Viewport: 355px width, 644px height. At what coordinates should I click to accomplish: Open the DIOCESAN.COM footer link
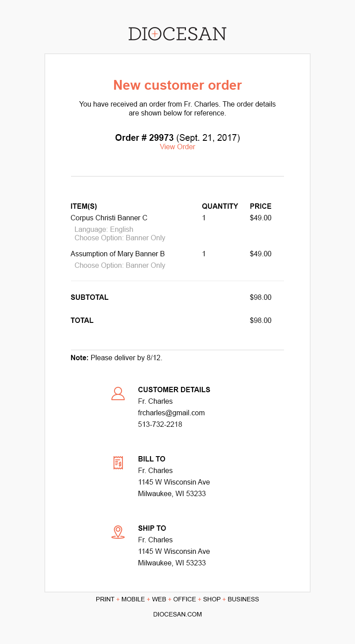177,614
